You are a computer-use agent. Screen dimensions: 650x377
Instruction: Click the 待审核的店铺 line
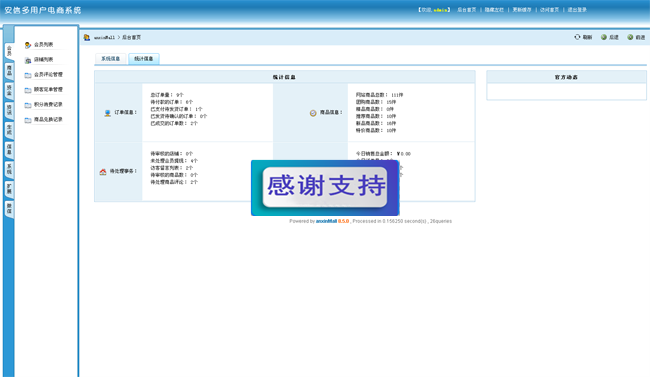pos(172,153)
